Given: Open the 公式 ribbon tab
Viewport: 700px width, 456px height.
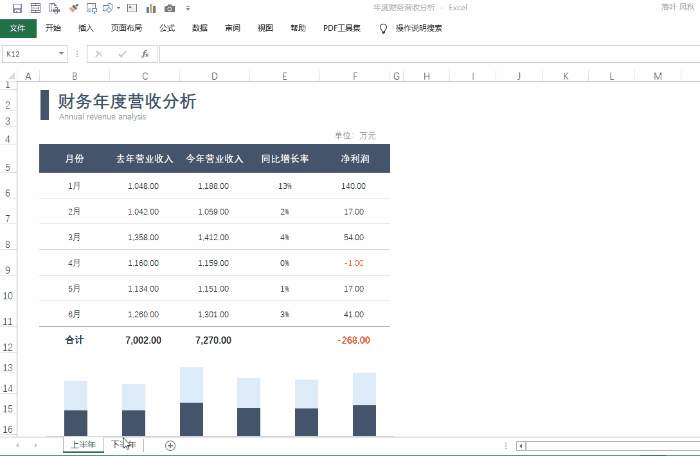Looking at the screenshot, I should 167,29.
